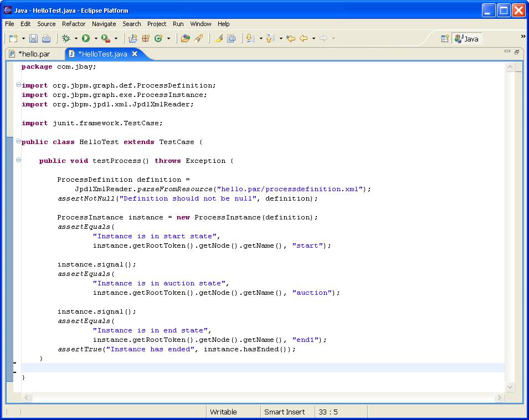Viewport: 529px width, 420px height.
Task: Expand the Debug history dropdown arrow
Action: (x=75, y=38)
